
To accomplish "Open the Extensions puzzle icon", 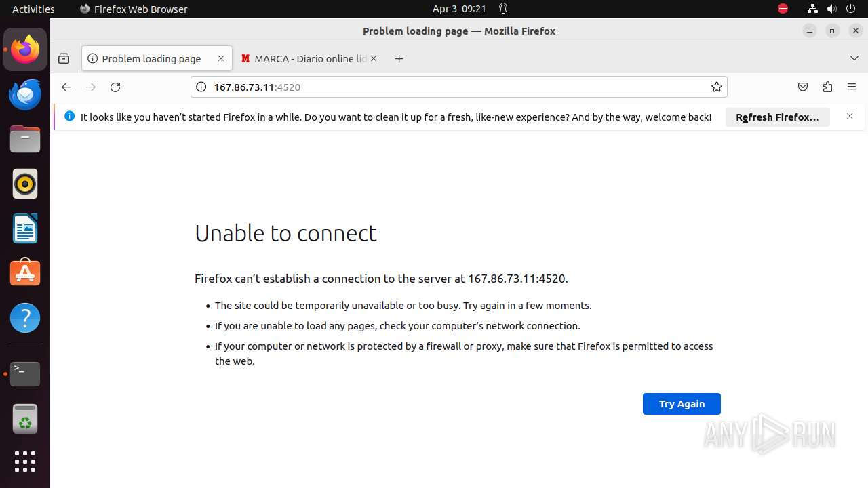I will tap(827, 87).
